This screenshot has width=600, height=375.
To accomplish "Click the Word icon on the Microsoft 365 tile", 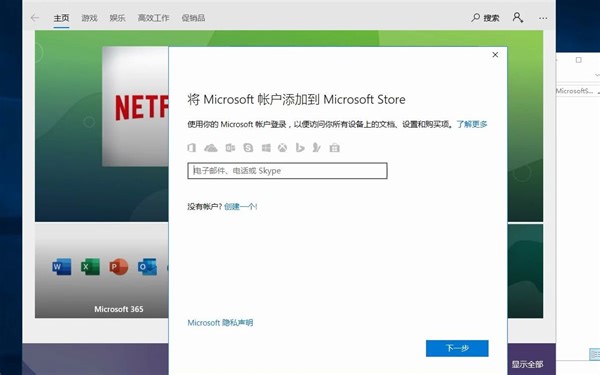I will pyautogui.click(x=62, y=267).
